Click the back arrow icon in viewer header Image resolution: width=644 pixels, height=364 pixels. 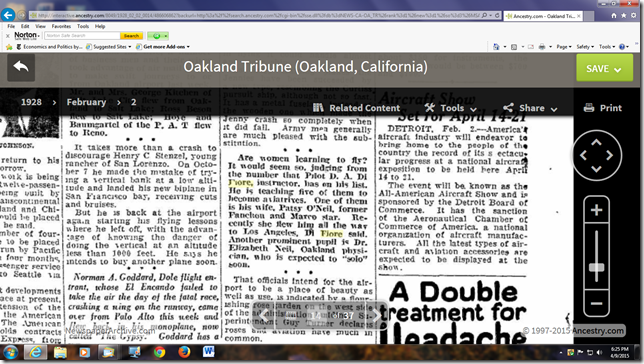[x=21, y=67]
